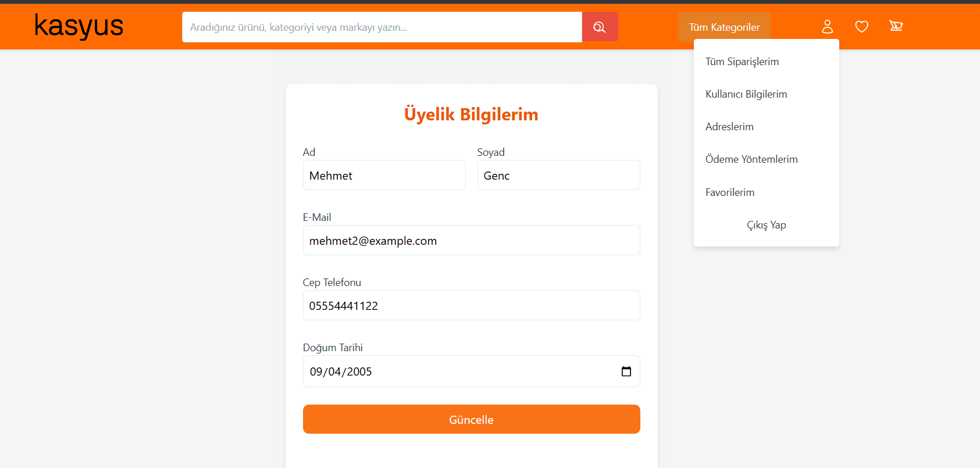The height and width of the screenshot is (468, 980).
Task: Focus the product search field
Action: [382, 27]
